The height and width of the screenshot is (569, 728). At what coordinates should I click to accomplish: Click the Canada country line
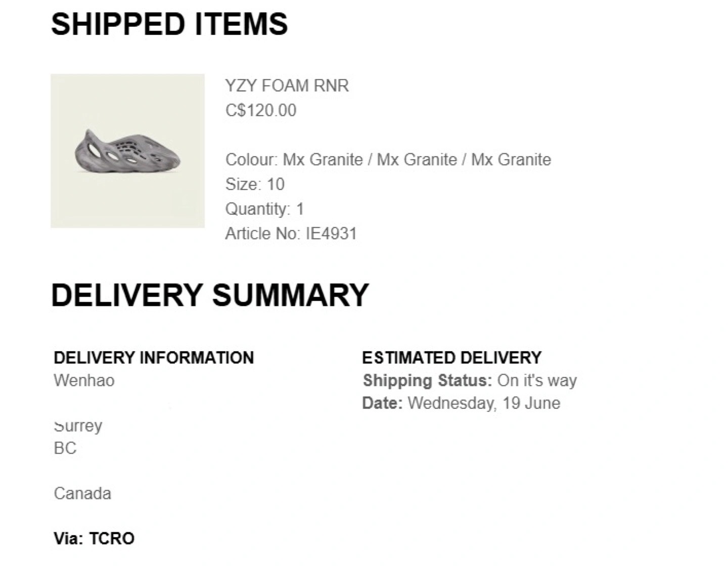[82, 493]
